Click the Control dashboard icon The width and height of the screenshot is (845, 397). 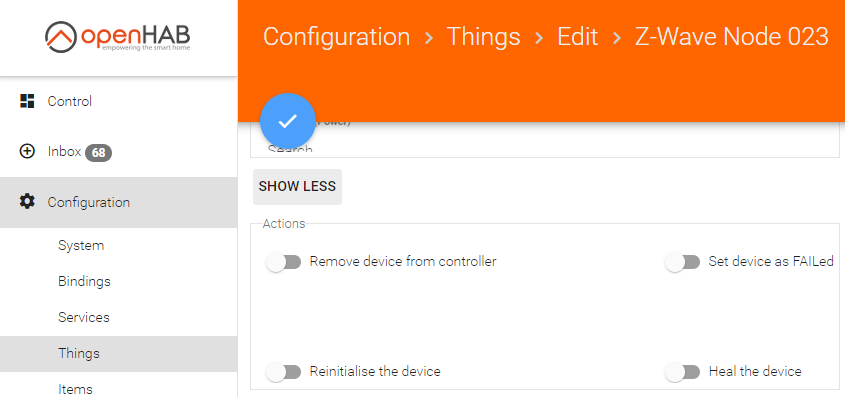click(x=27, y=101)
